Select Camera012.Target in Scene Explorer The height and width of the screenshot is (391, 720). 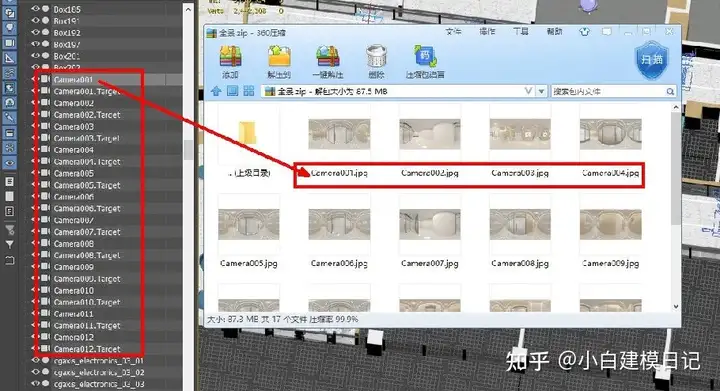88,349
